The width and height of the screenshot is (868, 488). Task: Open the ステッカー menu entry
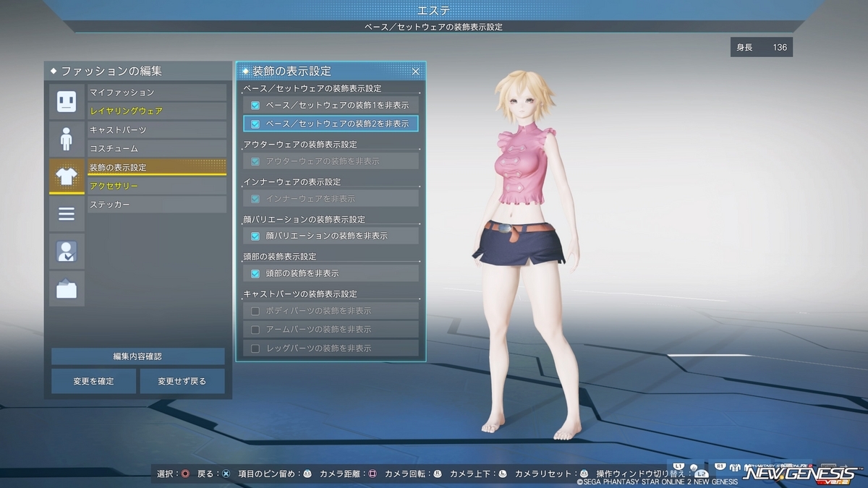tap(157, 205)
